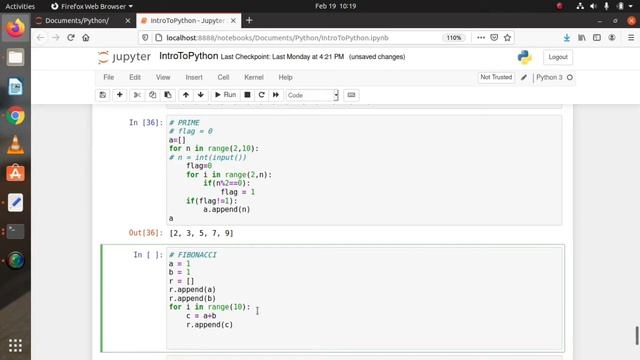Open Terminal from the dock
This screenshot has width=640, height=360.
click(16, 231)
